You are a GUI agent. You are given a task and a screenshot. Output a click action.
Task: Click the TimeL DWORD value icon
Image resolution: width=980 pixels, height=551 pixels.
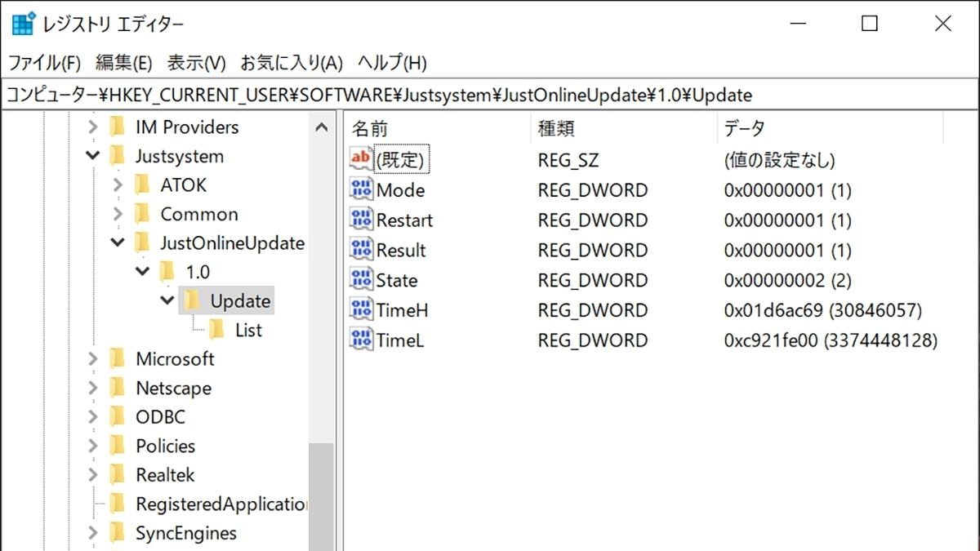(361, 340)
